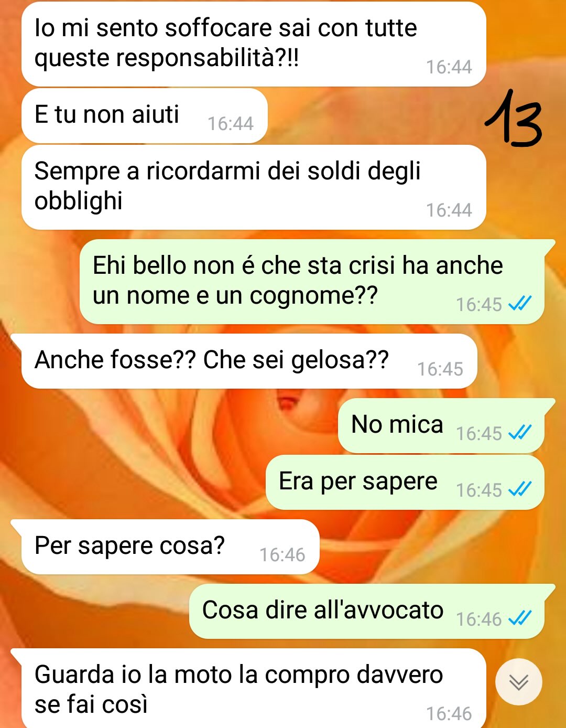Tap 16:45 timestamp on 'Anche fosse??' message
566x728 pixels.
[x=440, y=369]
